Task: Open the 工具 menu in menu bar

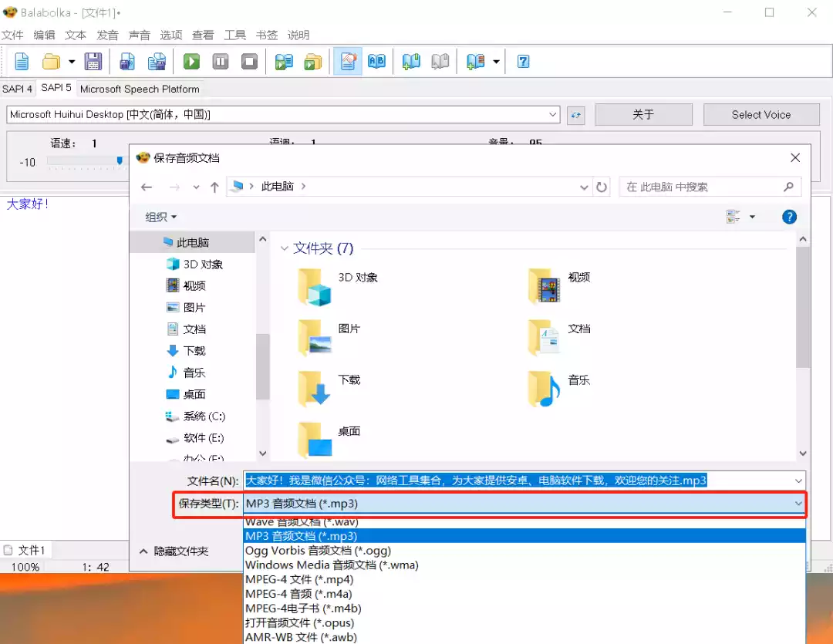Action: (x=234, y=35)
